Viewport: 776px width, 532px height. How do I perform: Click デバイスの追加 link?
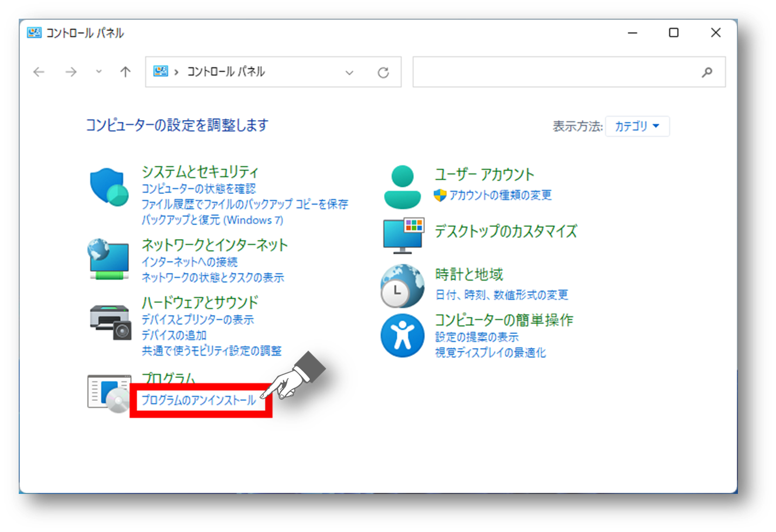174,335
